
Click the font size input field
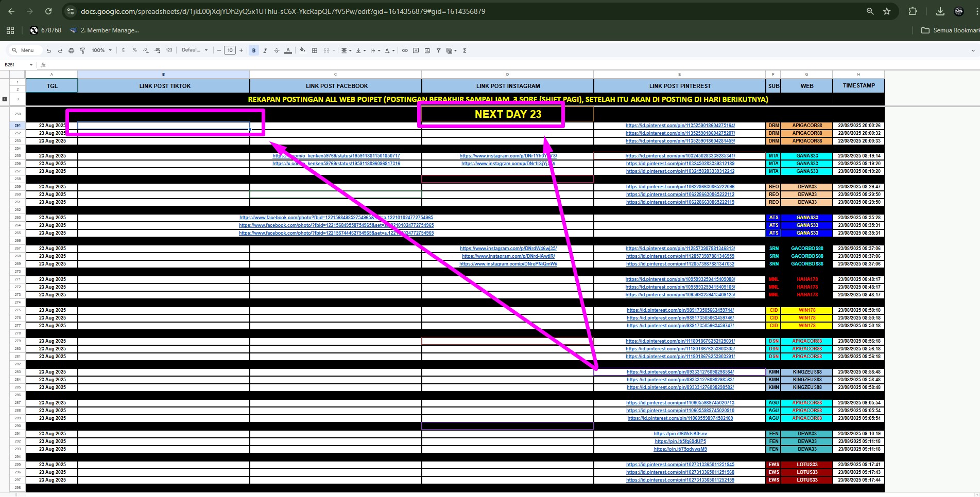click(x=230, y=50)
